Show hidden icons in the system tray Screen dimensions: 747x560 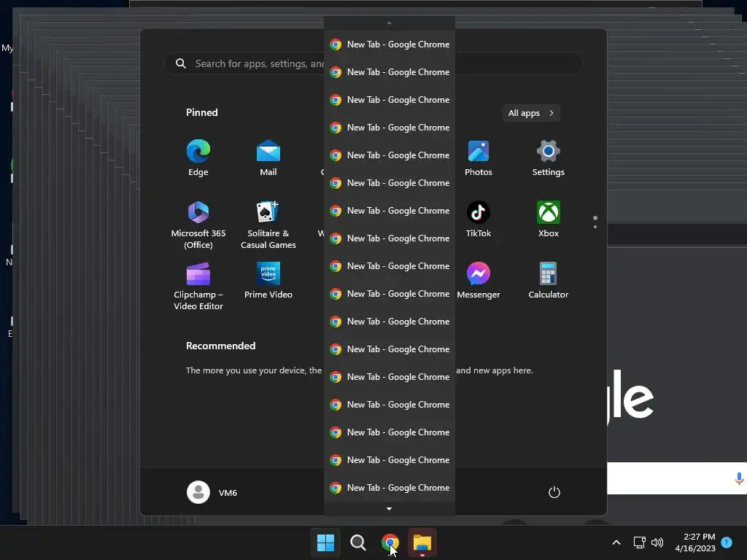pyautogui.click(x=616, y=542)
